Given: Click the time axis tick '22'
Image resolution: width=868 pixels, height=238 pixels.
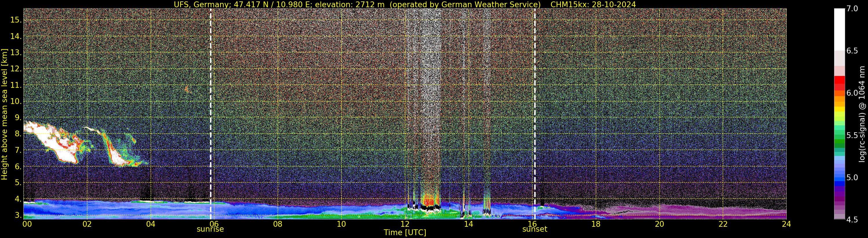Looking at the screenshot, I should [x=723, y=224].
